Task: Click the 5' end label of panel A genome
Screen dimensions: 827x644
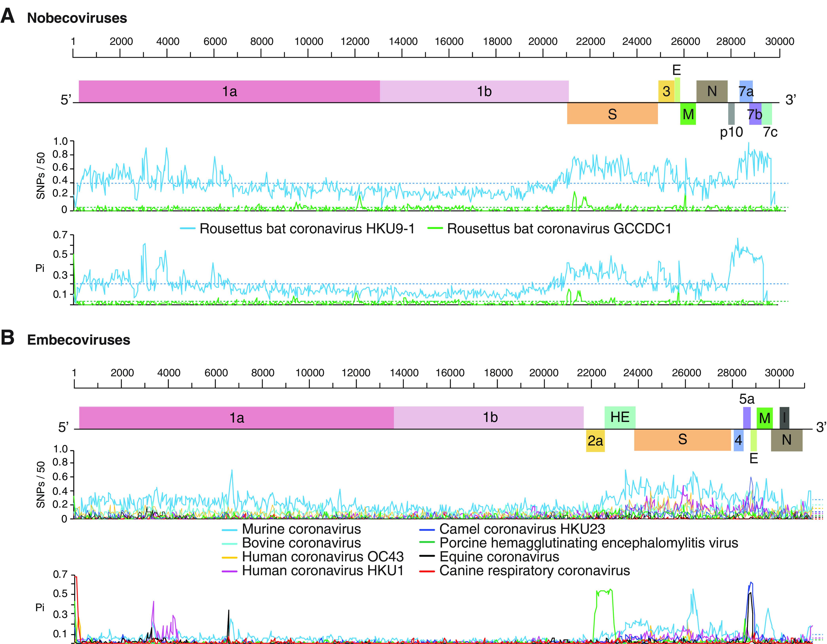Action: 66,100
